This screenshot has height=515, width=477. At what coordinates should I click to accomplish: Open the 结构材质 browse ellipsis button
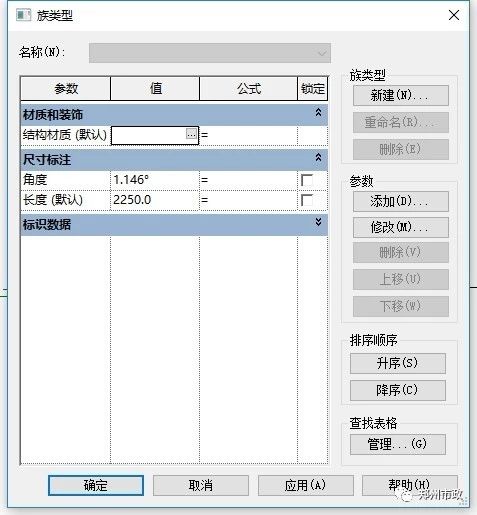click(x=191, y=134)
